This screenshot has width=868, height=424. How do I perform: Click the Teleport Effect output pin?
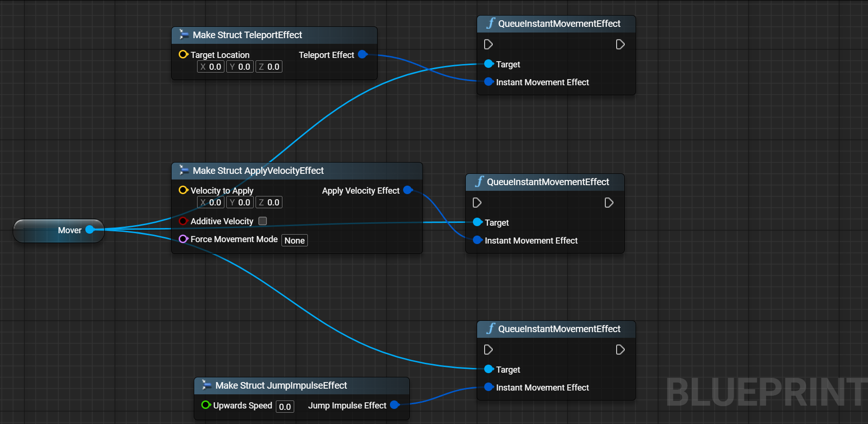point(363,54)
